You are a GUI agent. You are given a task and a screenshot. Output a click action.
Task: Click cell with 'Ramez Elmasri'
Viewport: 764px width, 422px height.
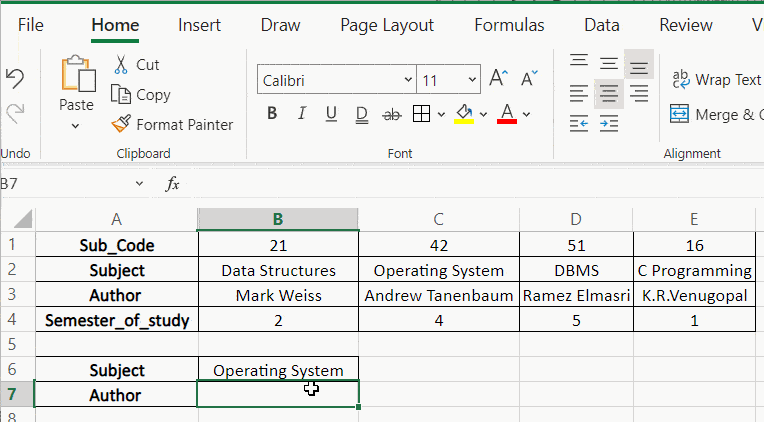pyautogui.click(x=576, y=295)
